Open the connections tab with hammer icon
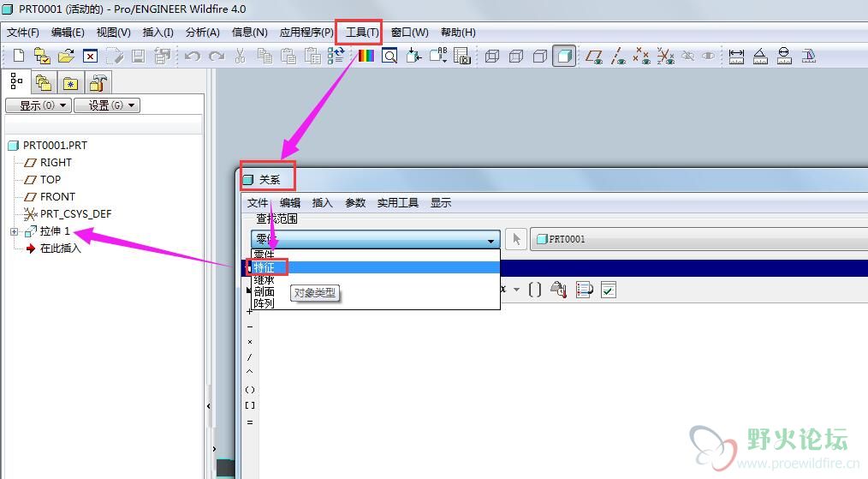Viewport: 868px width, 479px height. tap(98, 83)
